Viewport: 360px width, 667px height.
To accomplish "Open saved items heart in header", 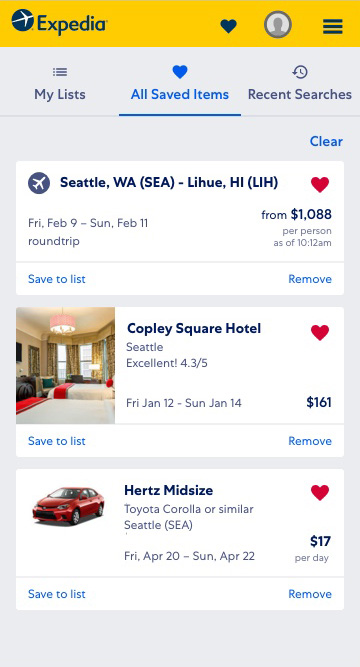I will click(x=229, y=26).
